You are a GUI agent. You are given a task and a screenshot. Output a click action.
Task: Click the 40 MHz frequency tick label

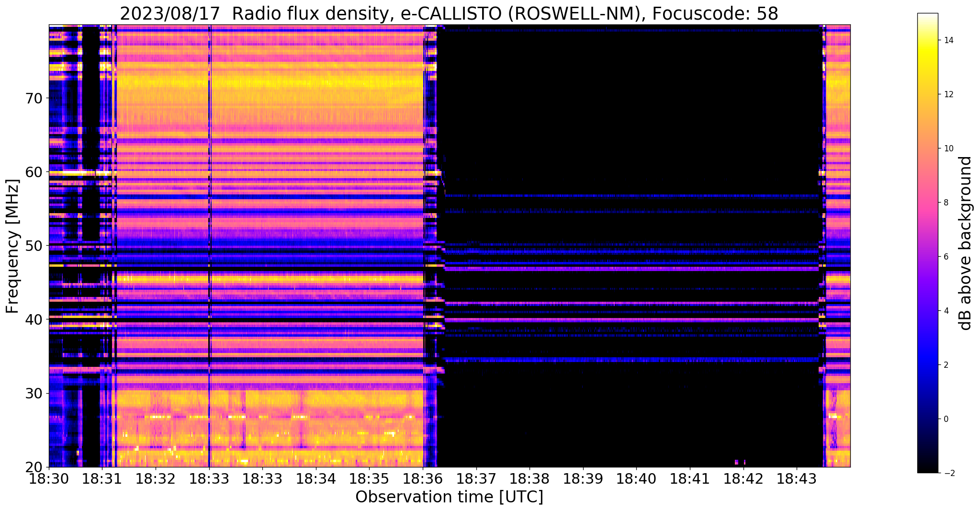pos(34,319)
